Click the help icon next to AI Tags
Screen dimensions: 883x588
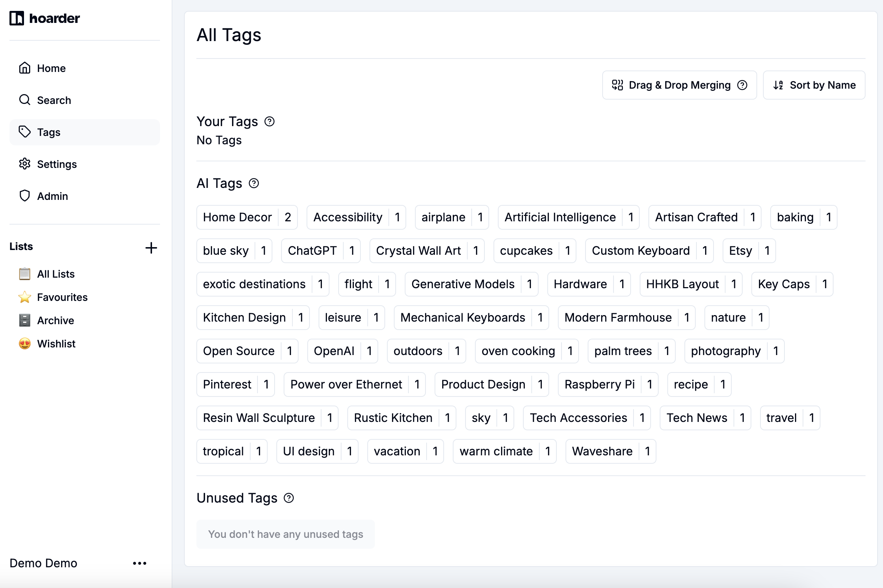pyautogui.click(x=254, y=184)
